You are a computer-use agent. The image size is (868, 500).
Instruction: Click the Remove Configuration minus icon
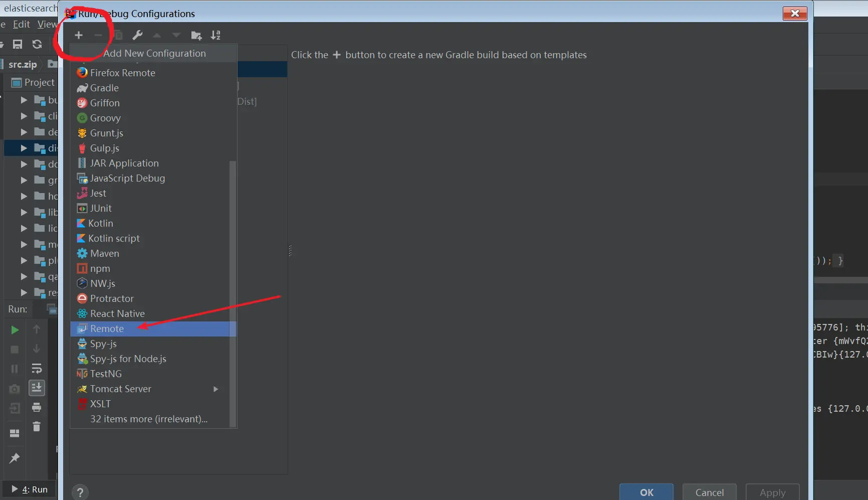click(x=98, y=35)
